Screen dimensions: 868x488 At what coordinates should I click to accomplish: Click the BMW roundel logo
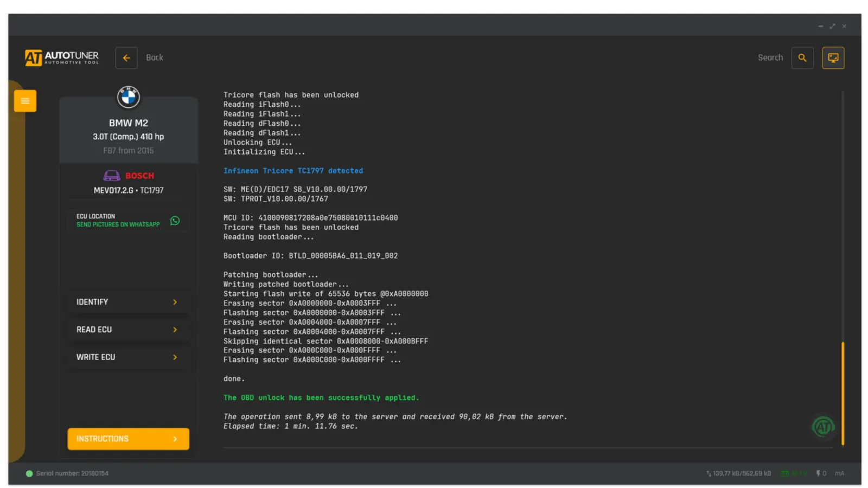click(x=129, y=98)
